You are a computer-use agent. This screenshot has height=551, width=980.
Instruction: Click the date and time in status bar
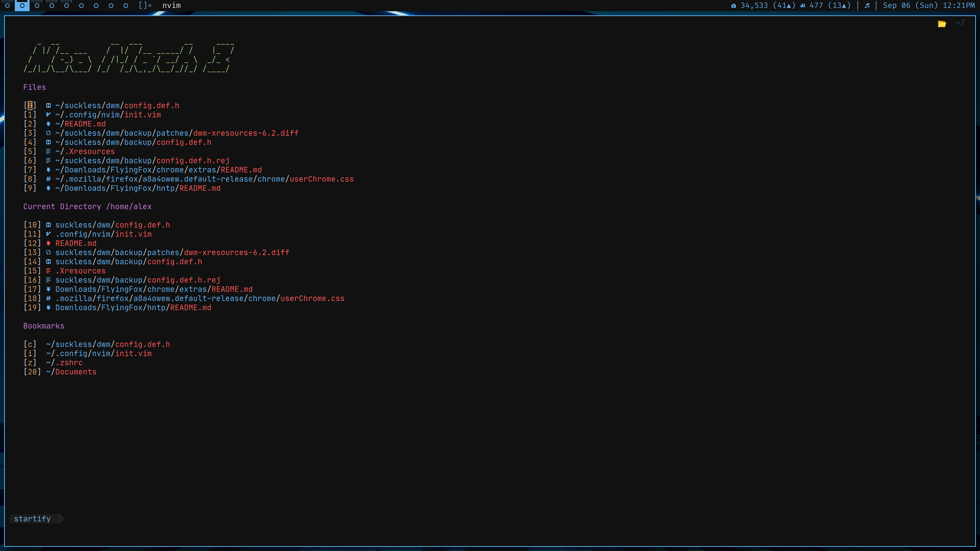929,6
